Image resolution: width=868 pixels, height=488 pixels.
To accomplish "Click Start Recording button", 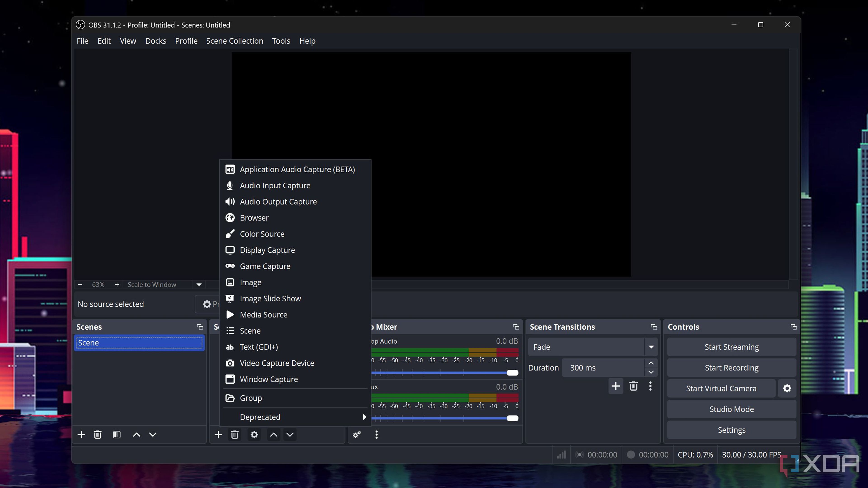I will (x=731, y=368).
